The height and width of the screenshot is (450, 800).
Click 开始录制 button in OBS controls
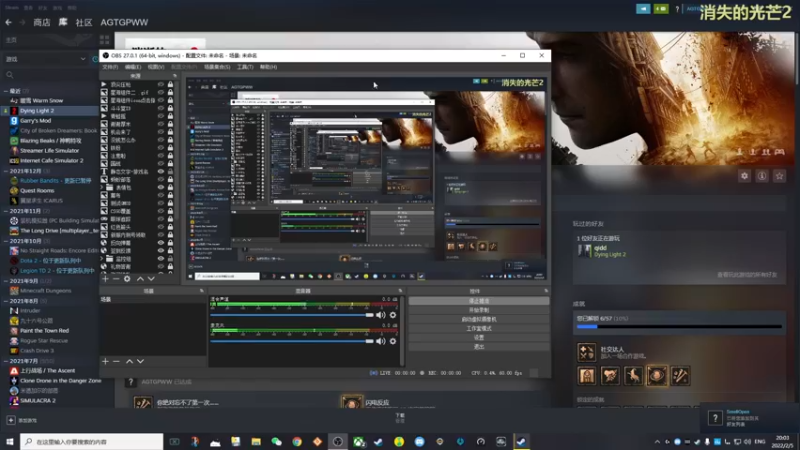[479, 310]
